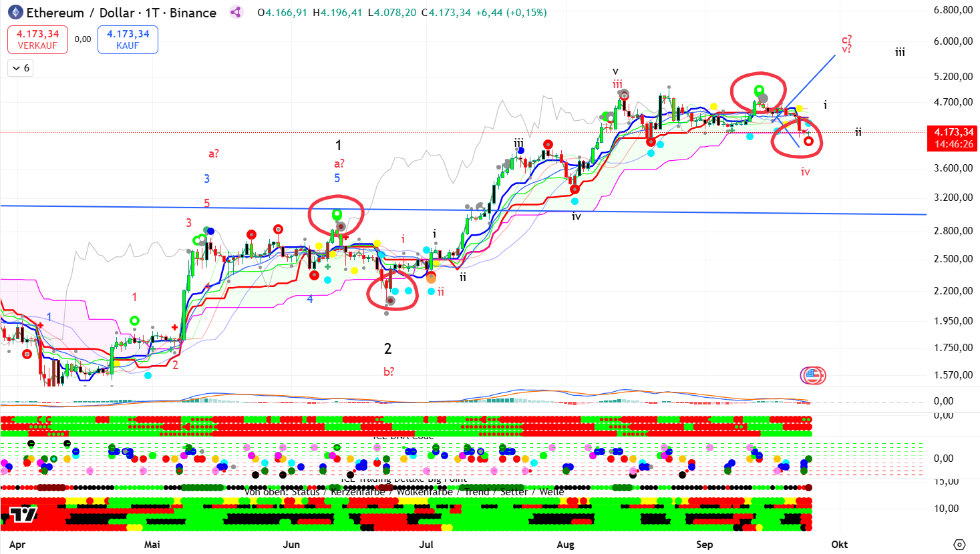Click the 6.000,00 level on price axis

pyautogui.click(x=953, y=41)
